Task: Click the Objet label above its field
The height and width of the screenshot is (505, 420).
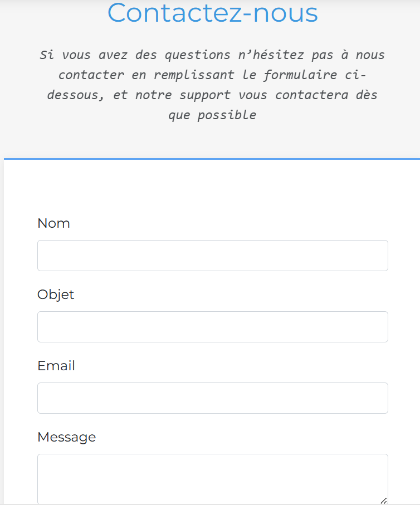Action: 56,294
